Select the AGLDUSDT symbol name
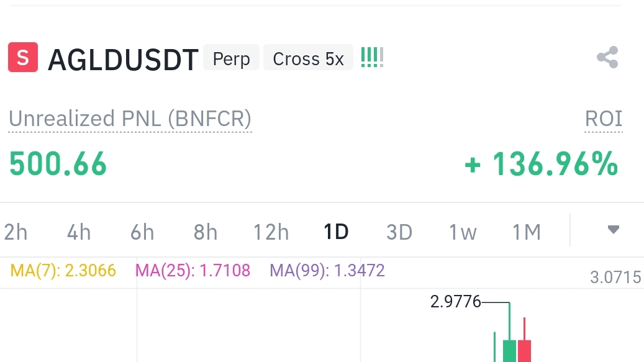This screenshot has width=644, height=362. [x=122, y=58]
